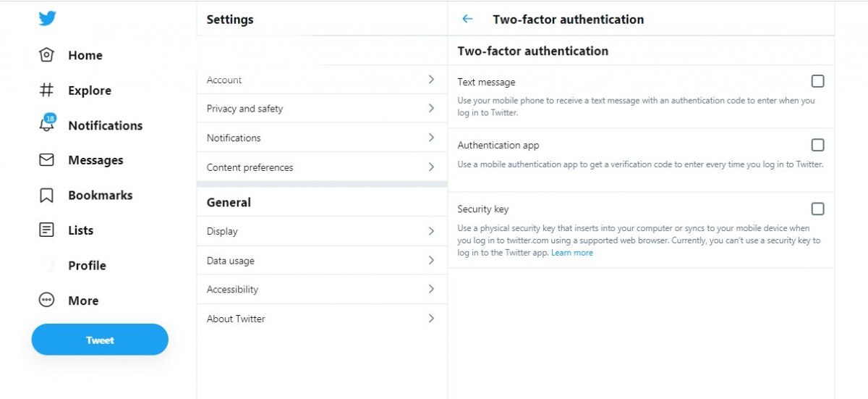Open the Display settings chevron
Screen dimensions: 868x399
[x=431, y=231]
